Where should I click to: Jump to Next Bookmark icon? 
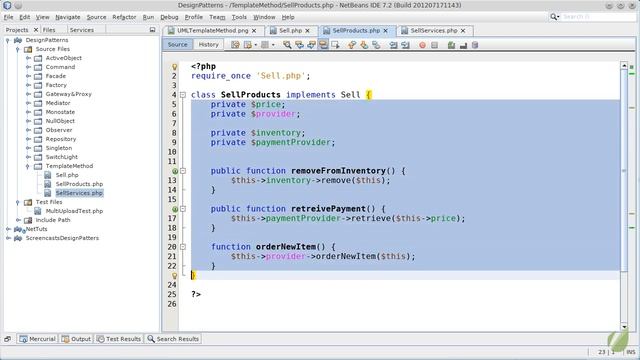click(x=364, y=45)
